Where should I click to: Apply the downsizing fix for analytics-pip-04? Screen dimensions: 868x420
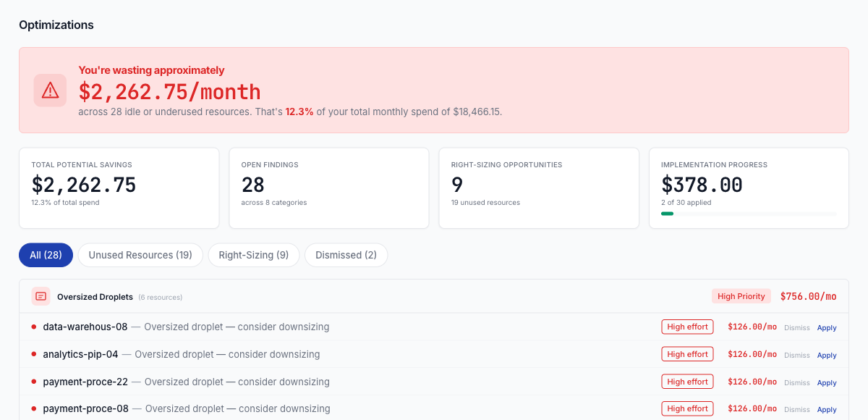click(x=827, y=355)
